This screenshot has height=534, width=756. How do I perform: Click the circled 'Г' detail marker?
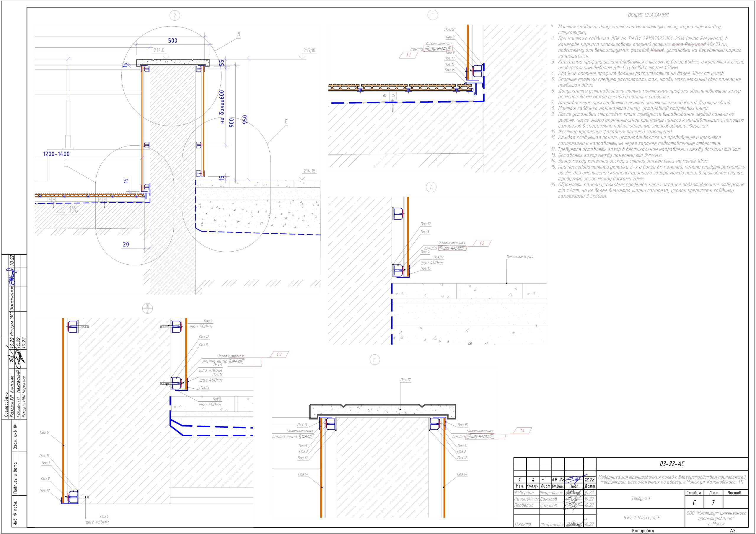pyautogui.click(x=433, y=15)
